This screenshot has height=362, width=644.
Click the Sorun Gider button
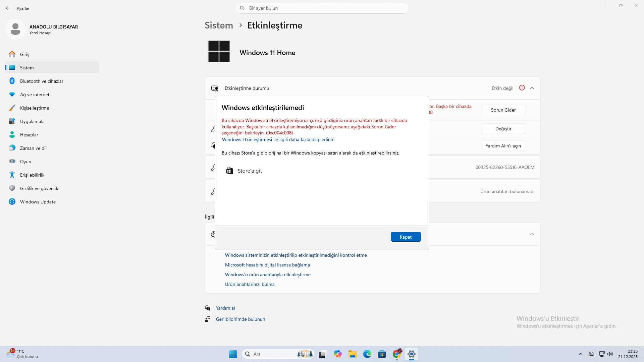(503, 110)
